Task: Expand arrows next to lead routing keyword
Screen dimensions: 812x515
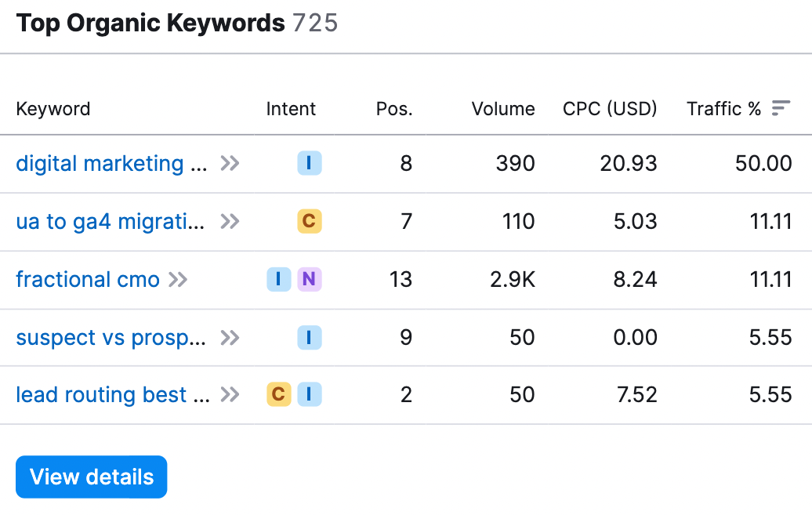Action: pos(230,394)
